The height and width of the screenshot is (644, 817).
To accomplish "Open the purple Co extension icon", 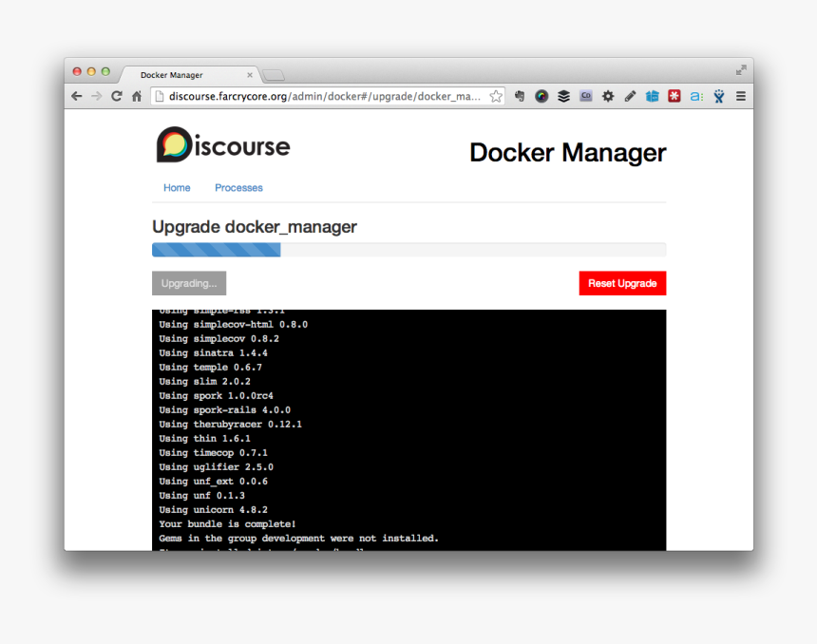I will coord(585,96).
